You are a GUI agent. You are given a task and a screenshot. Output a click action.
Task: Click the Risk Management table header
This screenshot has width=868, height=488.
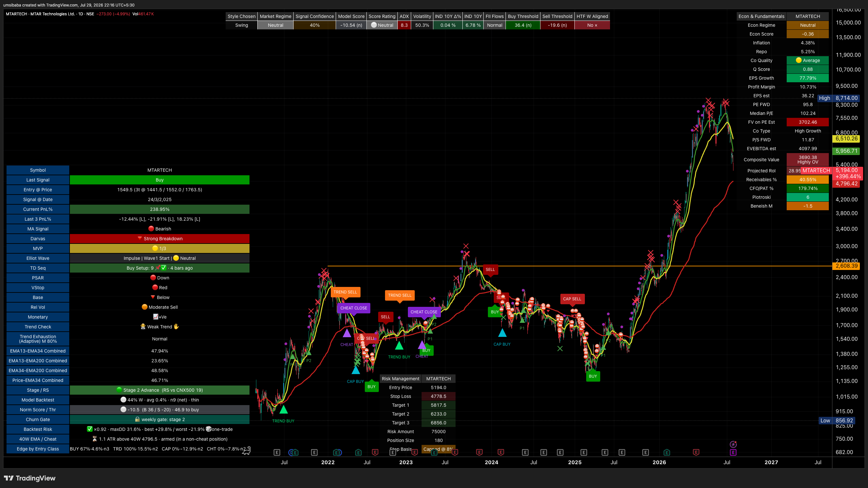coord(401,379)
